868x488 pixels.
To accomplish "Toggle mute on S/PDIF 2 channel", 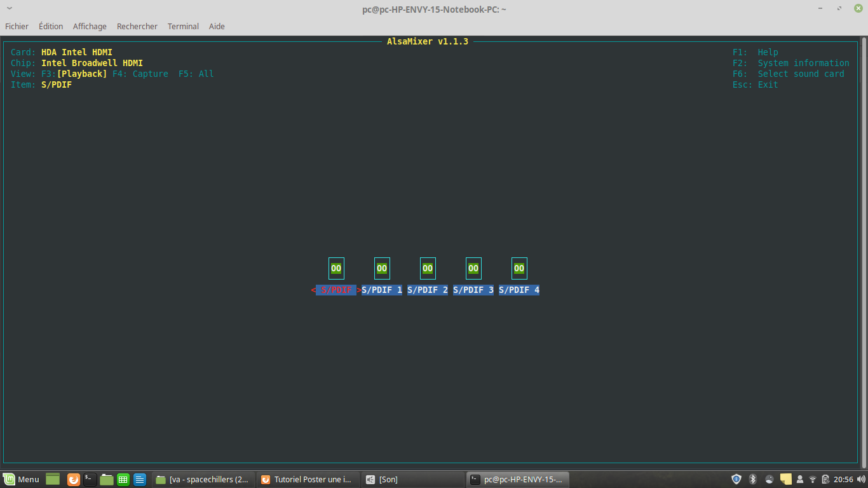I will 428,268.
